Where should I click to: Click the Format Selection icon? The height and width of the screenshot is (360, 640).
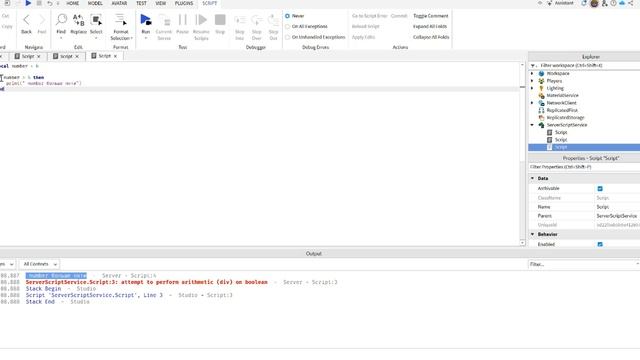(120, 20)
